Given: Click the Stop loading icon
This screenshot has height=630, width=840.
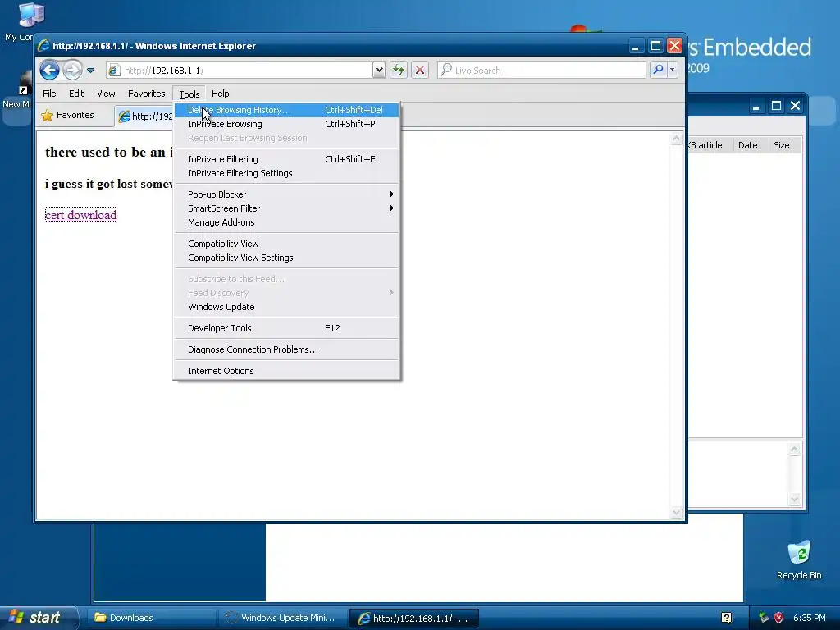Looking at the screenshot, I should [x=420, y=70].
